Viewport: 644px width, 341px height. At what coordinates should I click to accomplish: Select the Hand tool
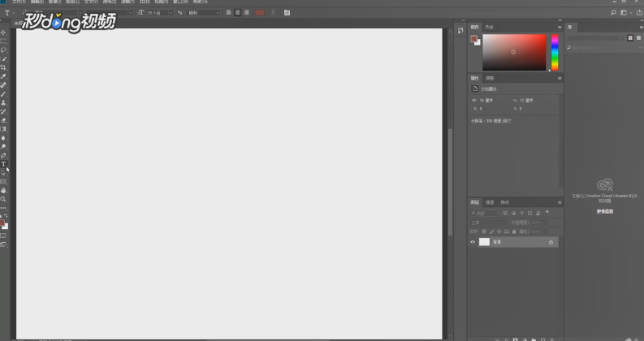(x=3, y=190)
